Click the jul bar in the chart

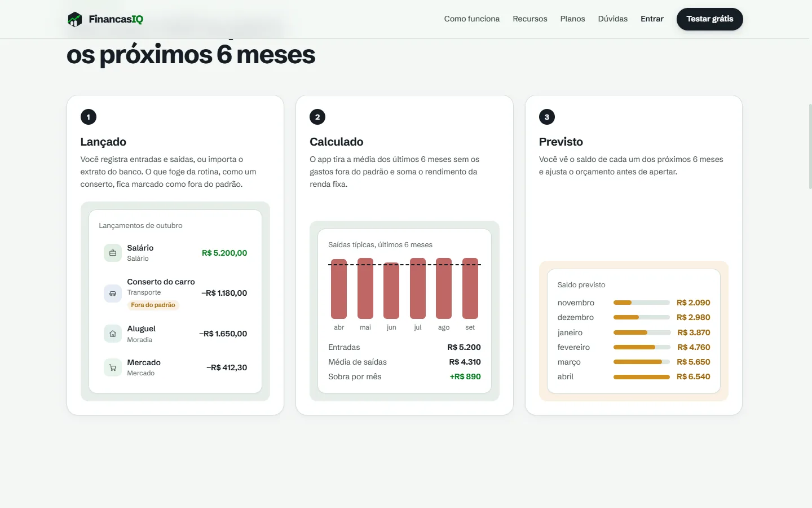tap(418, 288)
